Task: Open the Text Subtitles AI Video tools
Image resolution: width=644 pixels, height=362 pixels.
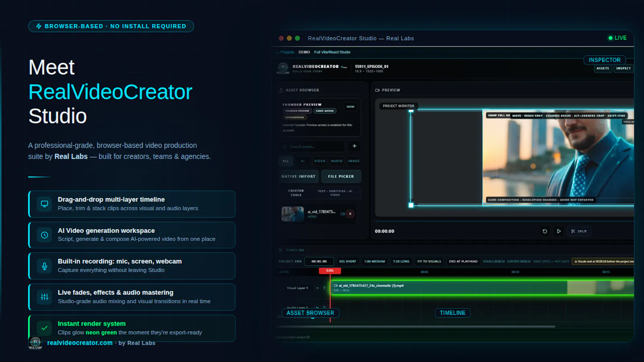Action: (x=335, y=193)
